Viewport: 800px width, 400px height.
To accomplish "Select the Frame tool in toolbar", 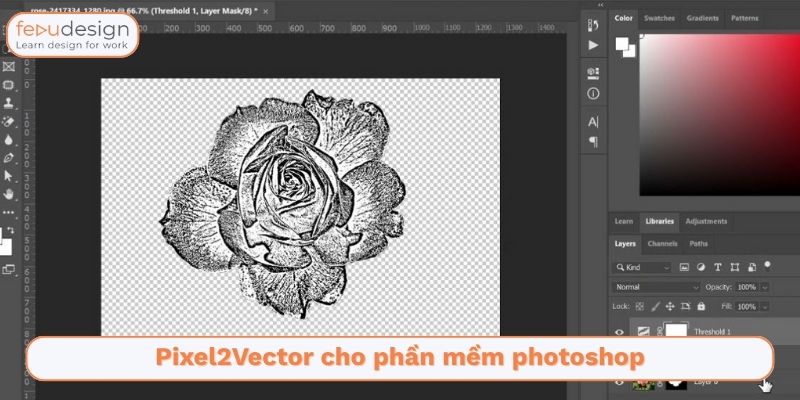I will (9, 66).
